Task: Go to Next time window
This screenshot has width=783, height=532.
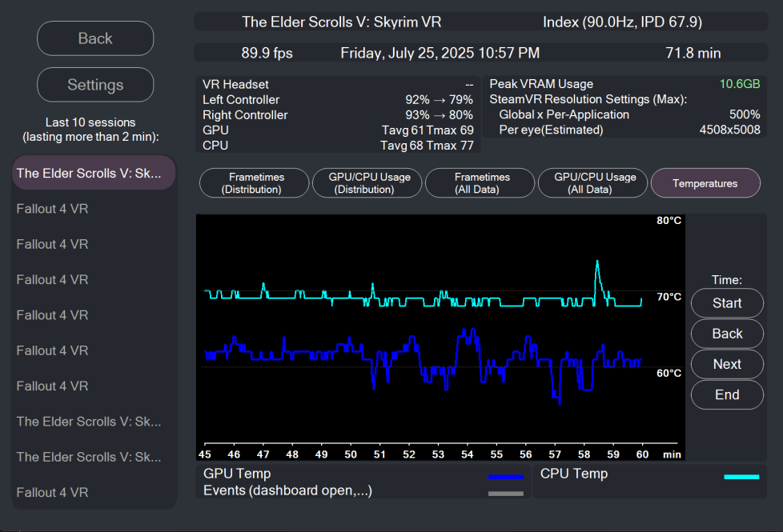Action: 727,364
